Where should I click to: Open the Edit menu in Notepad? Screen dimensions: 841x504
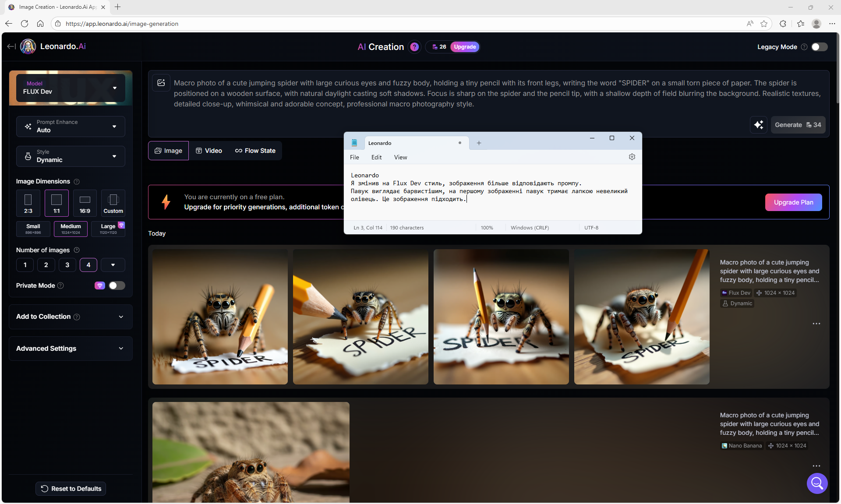[376, 158]
